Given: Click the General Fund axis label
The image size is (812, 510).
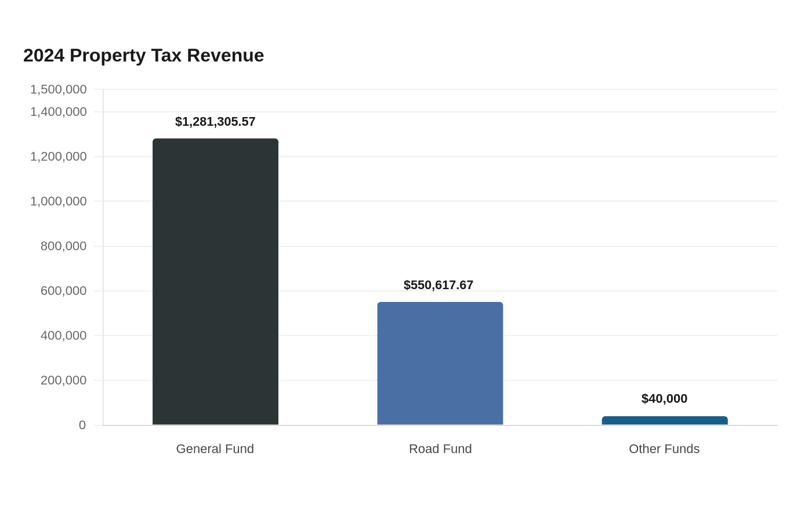Looking at the screenshot, I should click(215, 449).
